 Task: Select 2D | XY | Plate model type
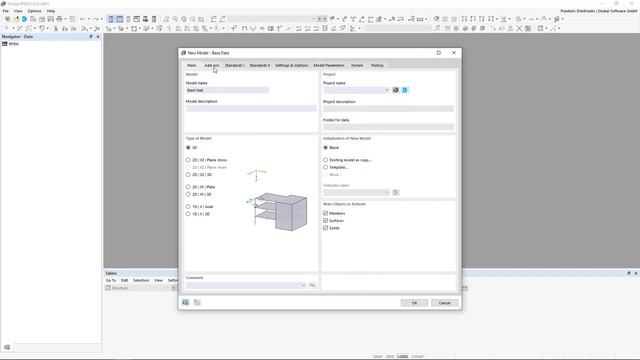click(188, 187)
